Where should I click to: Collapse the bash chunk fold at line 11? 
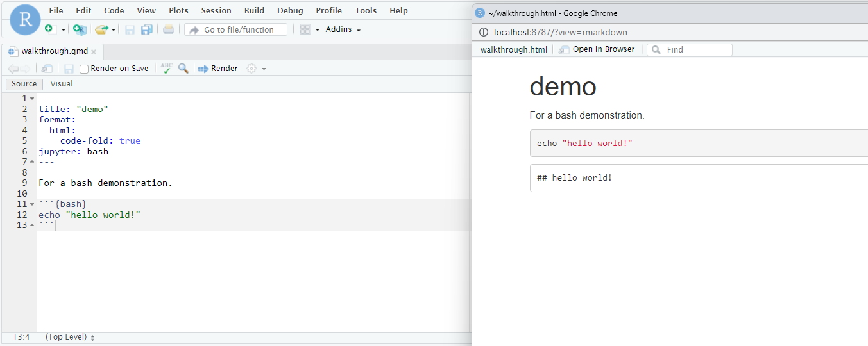point(32,204)
